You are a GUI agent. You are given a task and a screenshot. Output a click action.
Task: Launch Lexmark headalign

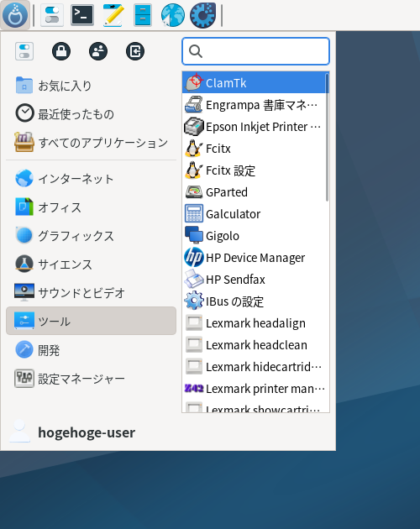coord(254,323)
